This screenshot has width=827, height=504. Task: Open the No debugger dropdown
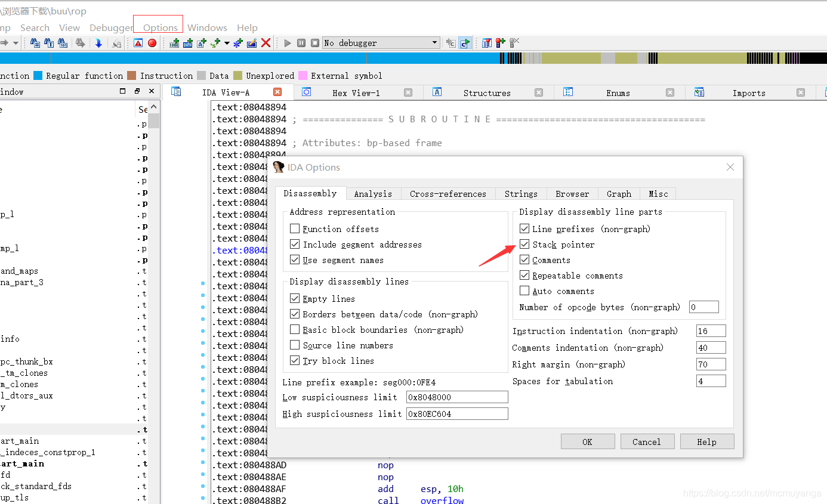381,43
